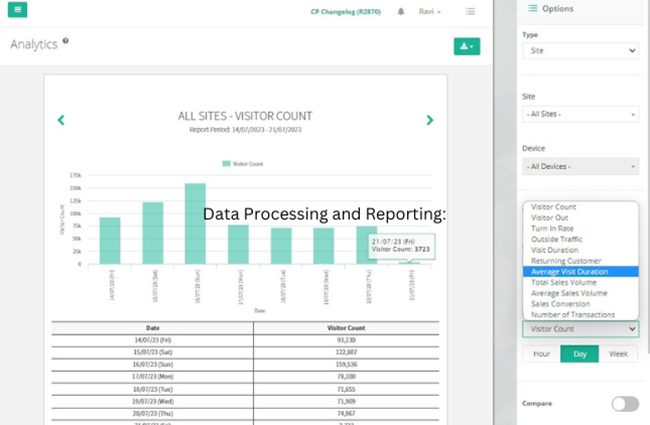Click the Options panel header icon
Screen dimensions: 650x425
531,8
